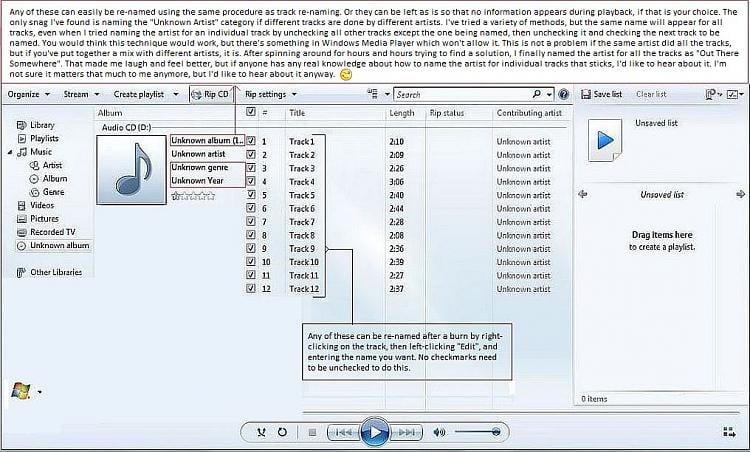This screenshot has width=750, height=452.
Task: Click the Contributing artist column header
Action: (529, 113)
